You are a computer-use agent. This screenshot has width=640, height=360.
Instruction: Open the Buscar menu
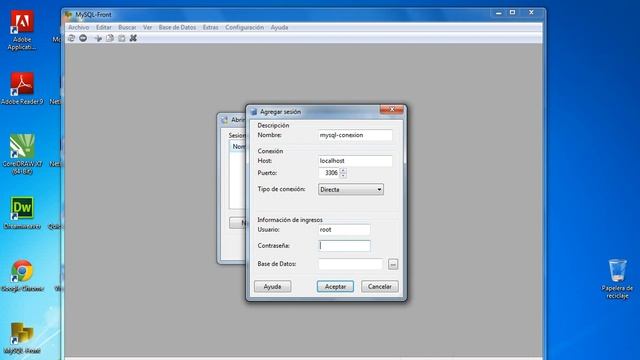pos(127,27)
